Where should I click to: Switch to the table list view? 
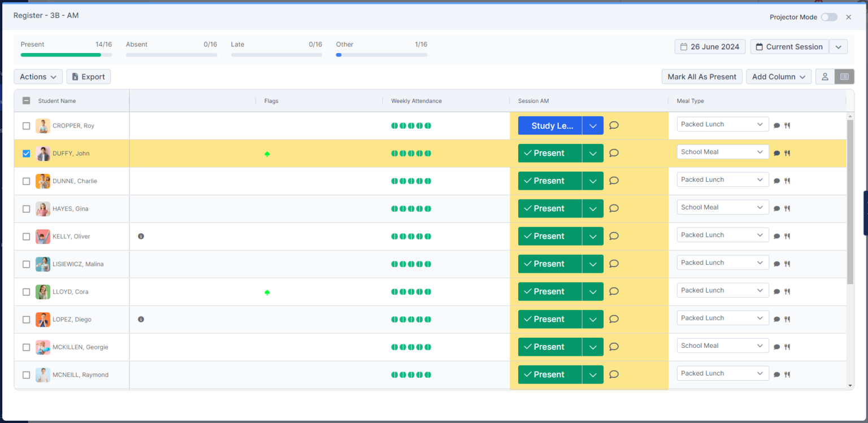point(844,76)
